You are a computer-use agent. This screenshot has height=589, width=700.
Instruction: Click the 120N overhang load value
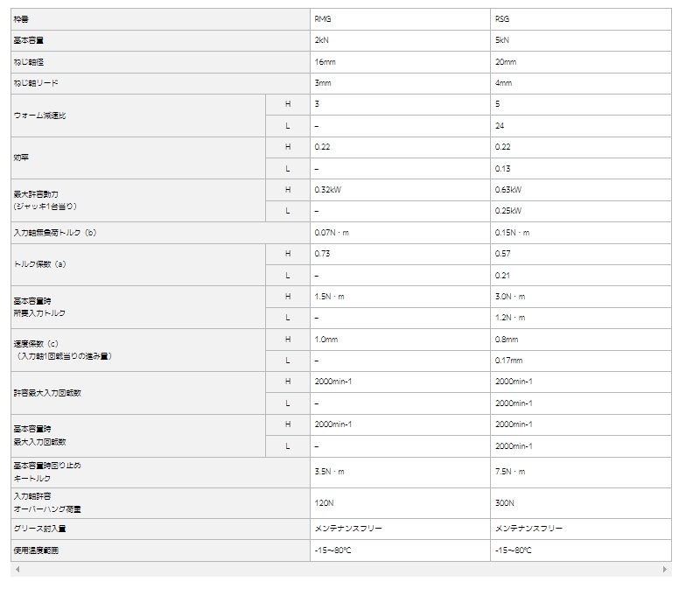(323, 503)
